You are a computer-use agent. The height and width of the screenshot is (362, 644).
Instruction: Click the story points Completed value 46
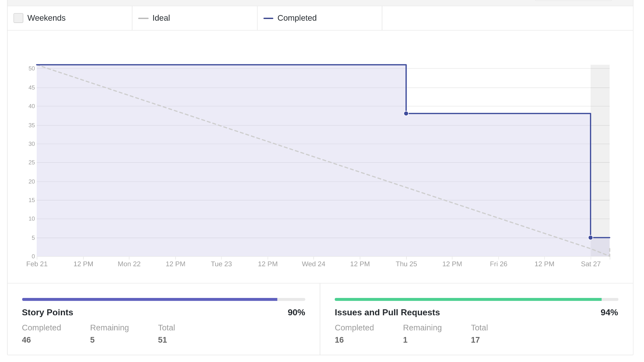[x=26, y=340]
